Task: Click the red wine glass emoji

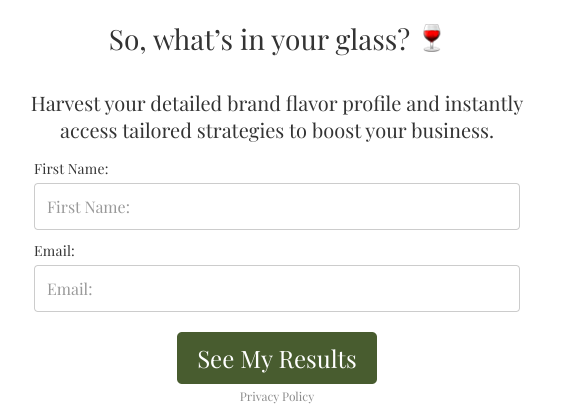Action: point(431,38)
